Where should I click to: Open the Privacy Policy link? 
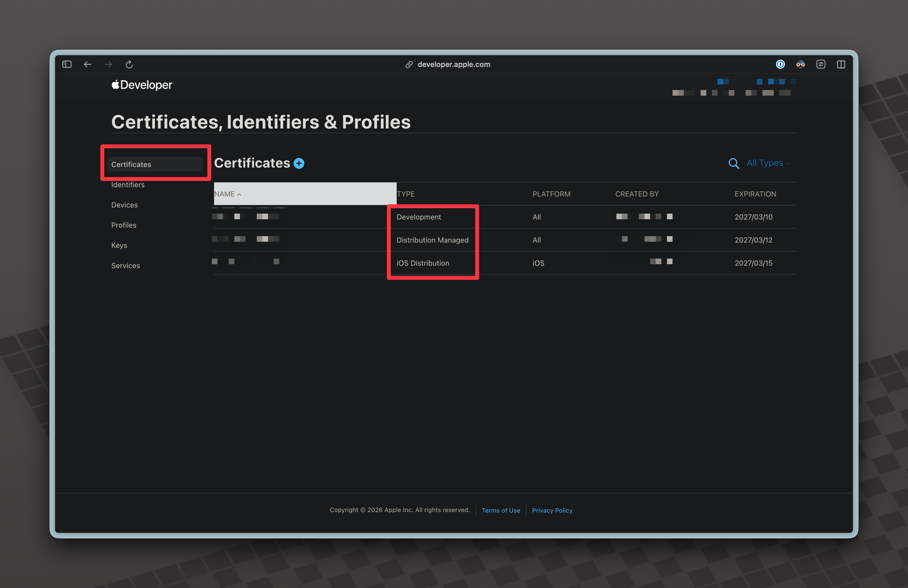click(x=552, y=510)
